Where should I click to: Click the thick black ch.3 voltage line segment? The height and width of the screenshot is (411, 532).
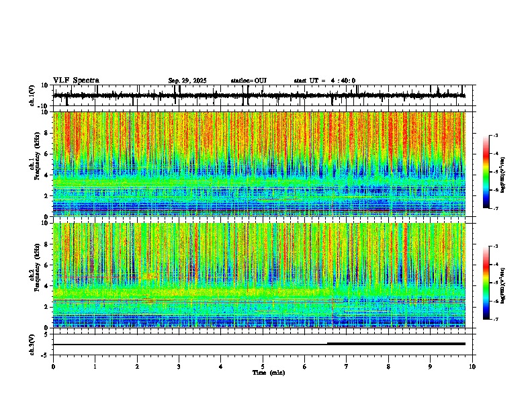[396, 344]
